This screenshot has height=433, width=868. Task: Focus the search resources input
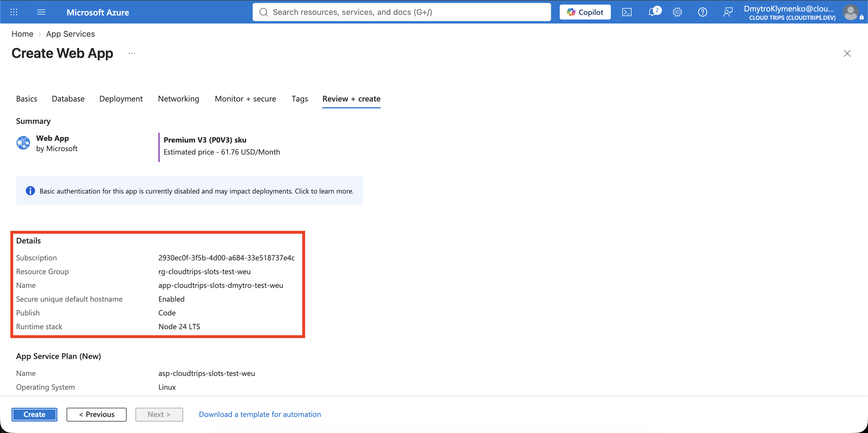coord(402,12)
